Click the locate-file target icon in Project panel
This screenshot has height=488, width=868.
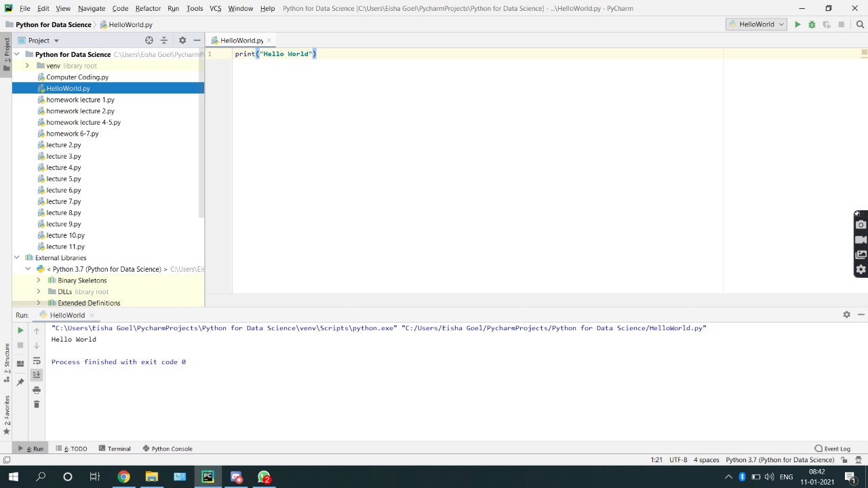149,40
